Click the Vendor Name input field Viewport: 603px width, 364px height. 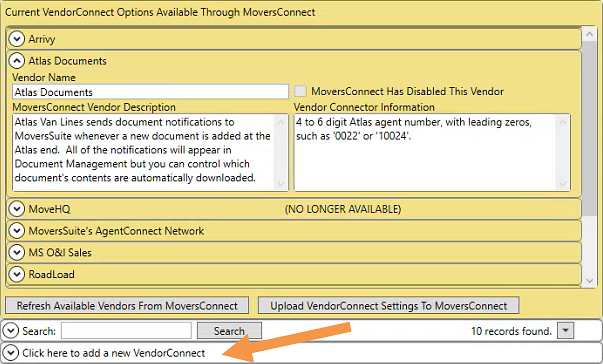(x=150, y=92)
